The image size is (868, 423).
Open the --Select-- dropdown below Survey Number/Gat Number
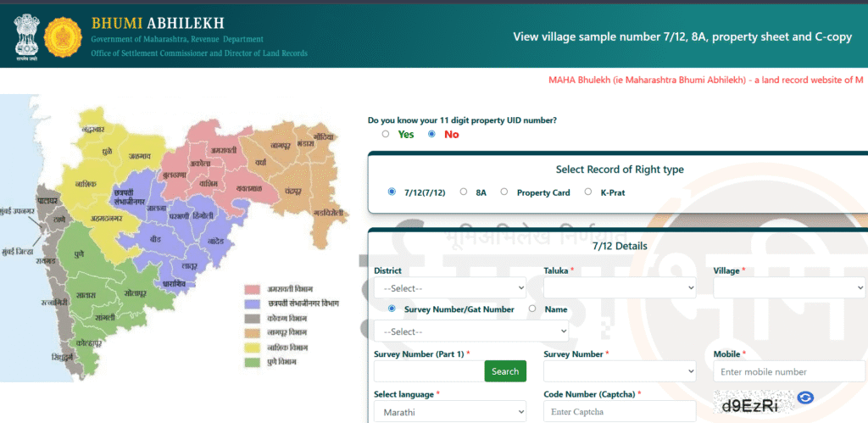tap(471, 331)
